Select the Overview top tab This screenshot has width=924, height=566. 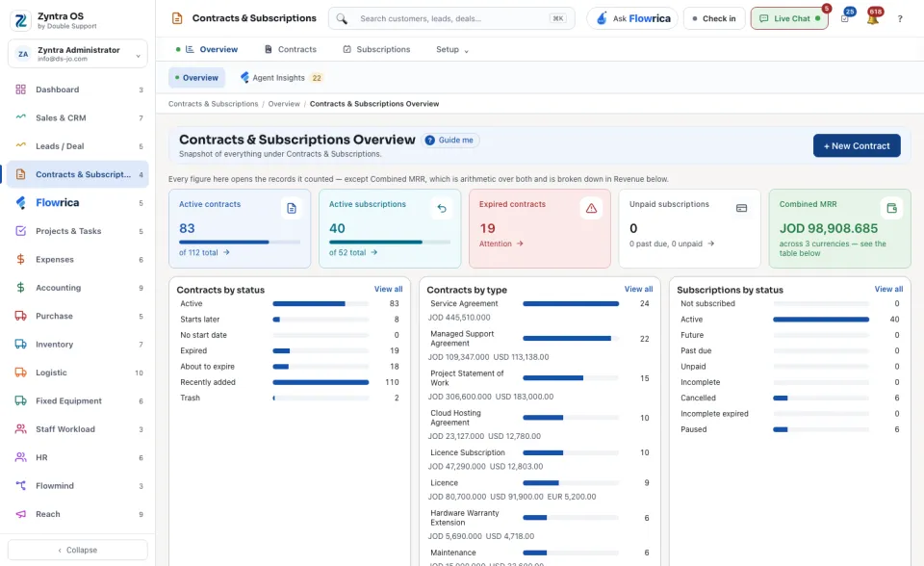click(x=207, y=49)
